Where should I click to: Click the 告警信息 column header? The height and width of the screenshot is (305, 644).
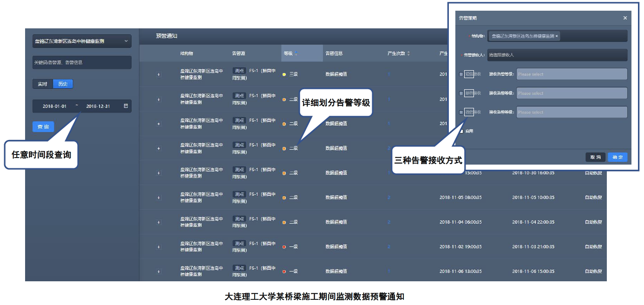point(334,53)
